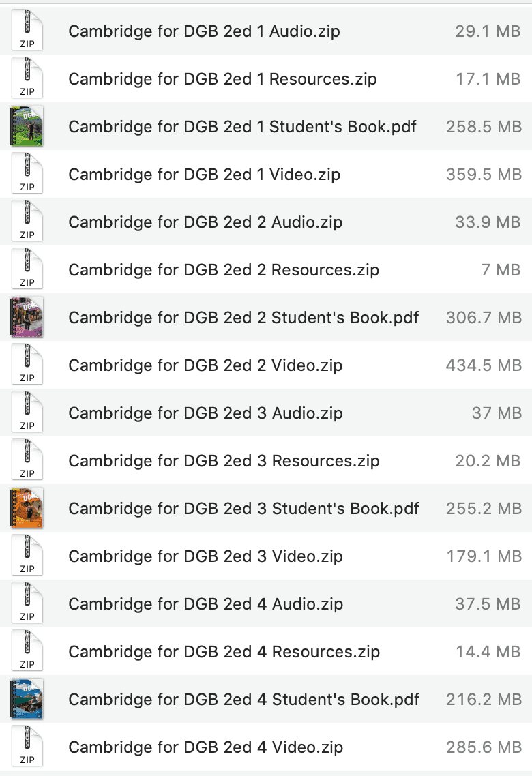
Task: Select file Cambridge for DGB 2ed 3 Audio.zip
Action: click(x=205, y=413)
